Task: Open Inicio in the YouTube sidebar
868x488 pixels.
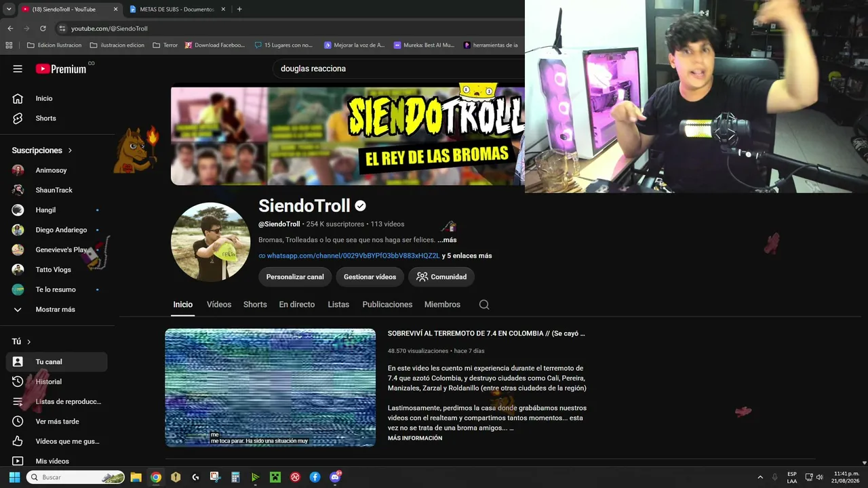Action: click(x=57, y=98)
